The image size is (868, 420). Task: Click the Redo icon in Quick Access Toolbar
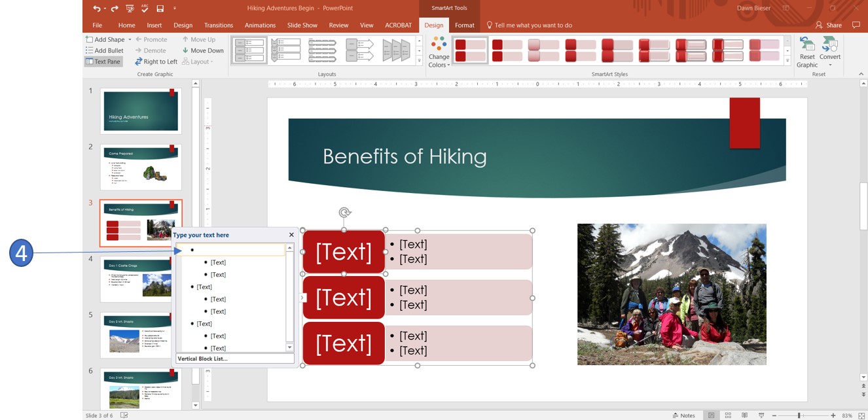tap(115, 9)
